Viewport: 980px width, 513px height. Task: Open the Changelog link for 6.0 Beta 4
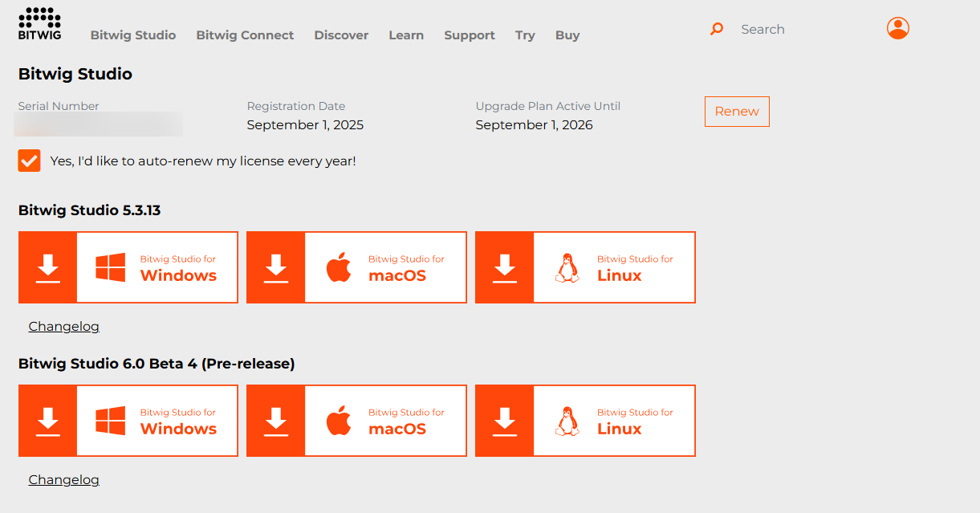point(63,479)
